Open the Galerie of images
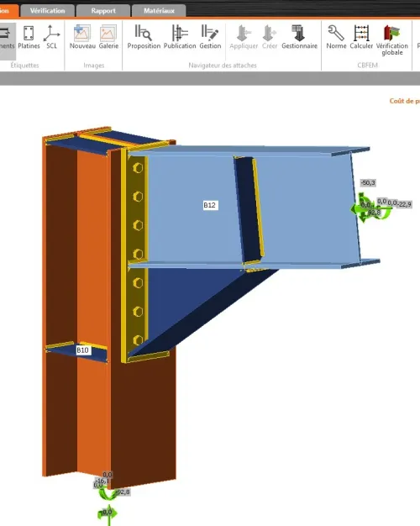The height and width of the screenshot is (526, 420). pyautogui.click(x=108, y=38)
